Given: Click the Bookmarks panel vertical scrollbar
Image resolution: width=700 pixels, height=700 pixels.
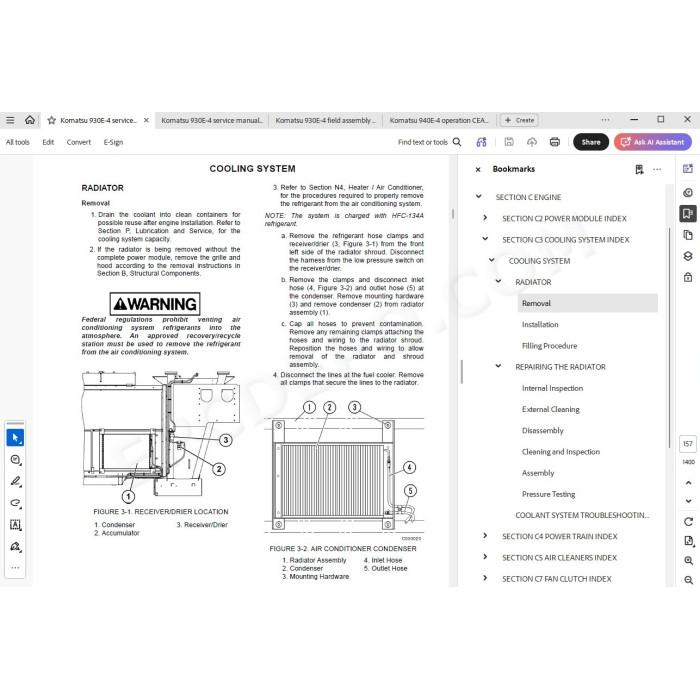Looking at the screenshot, I should [669, 338].
